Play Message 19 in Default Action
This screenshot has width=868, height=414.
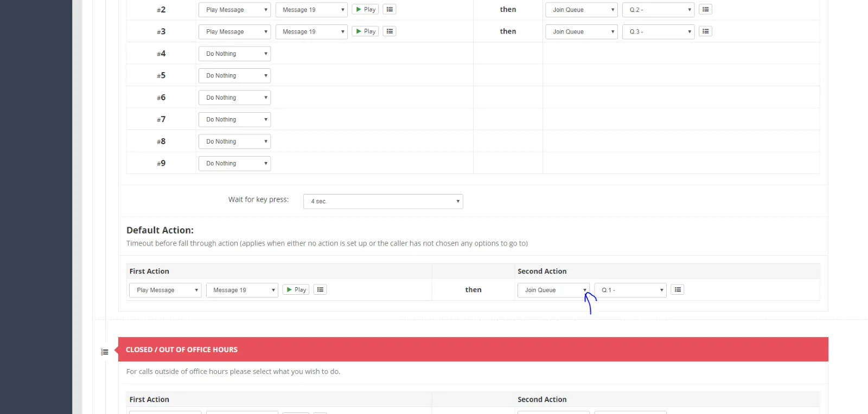coord(296,290)
